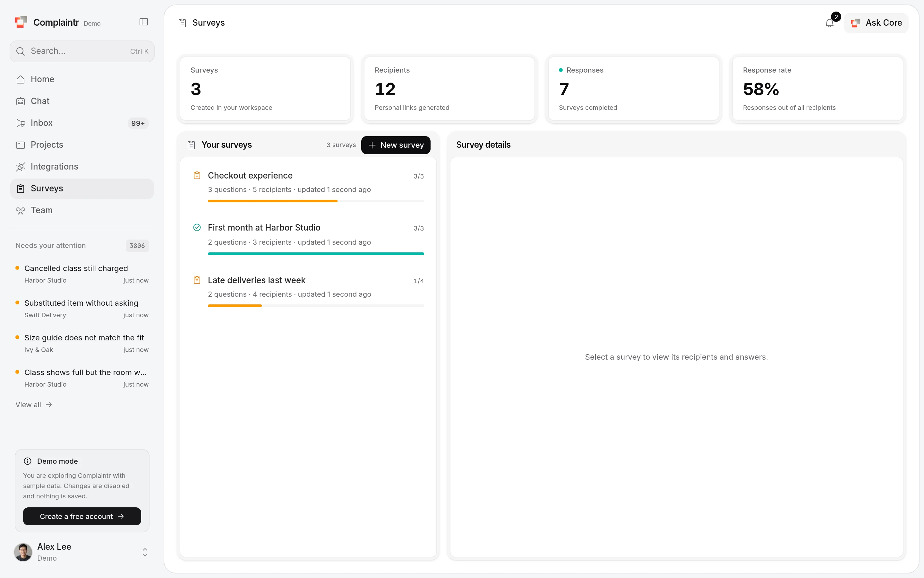Open Cancelled class still charged item

click(x=82, y=274)
